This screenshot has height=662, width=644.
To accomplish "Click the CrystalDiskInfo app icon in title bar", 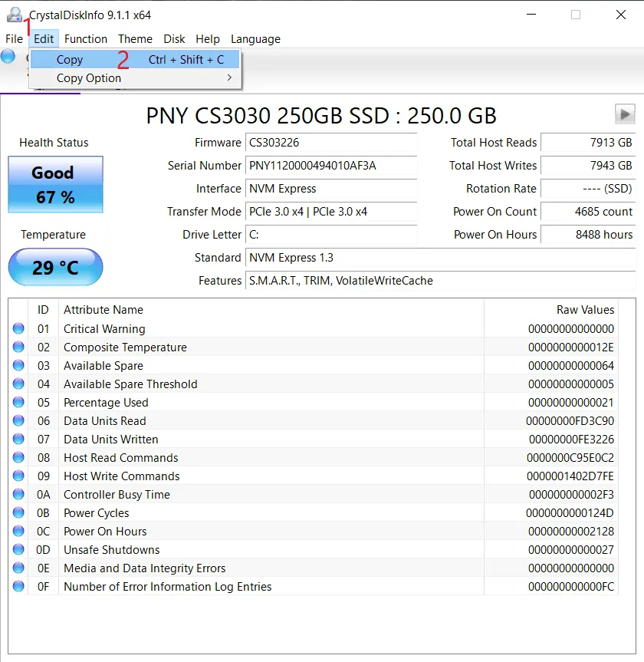I will 13,14.
